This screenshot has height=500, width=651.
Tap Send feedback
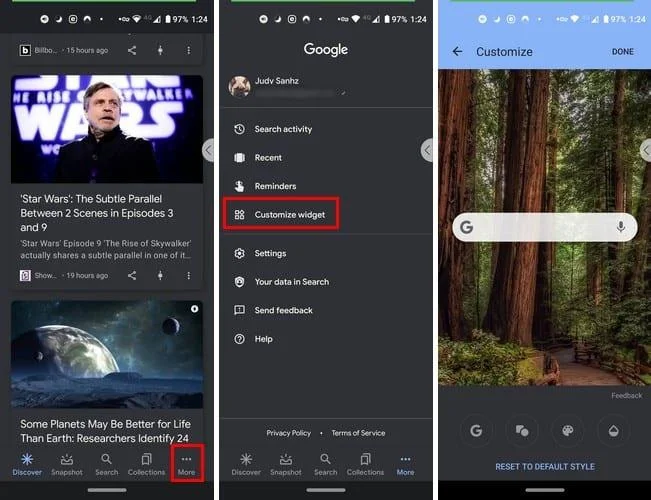pos(284,310)
